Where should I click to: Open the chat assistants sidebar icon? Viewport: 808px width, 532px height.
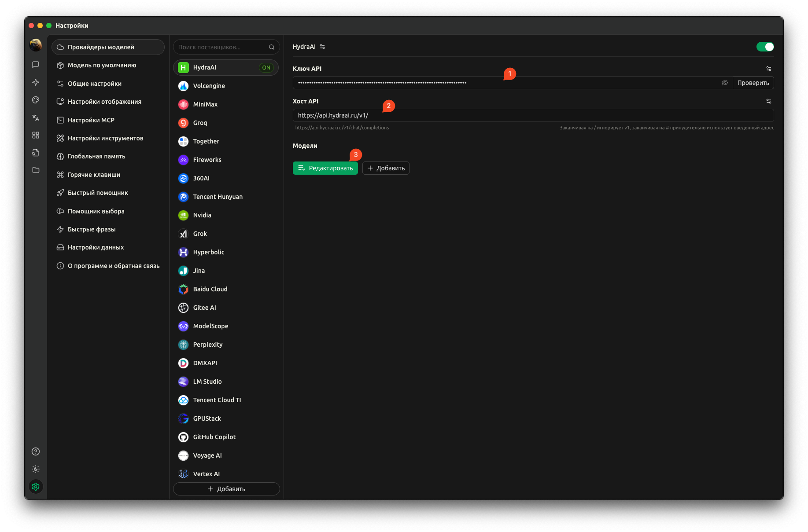tap(36, 65)
